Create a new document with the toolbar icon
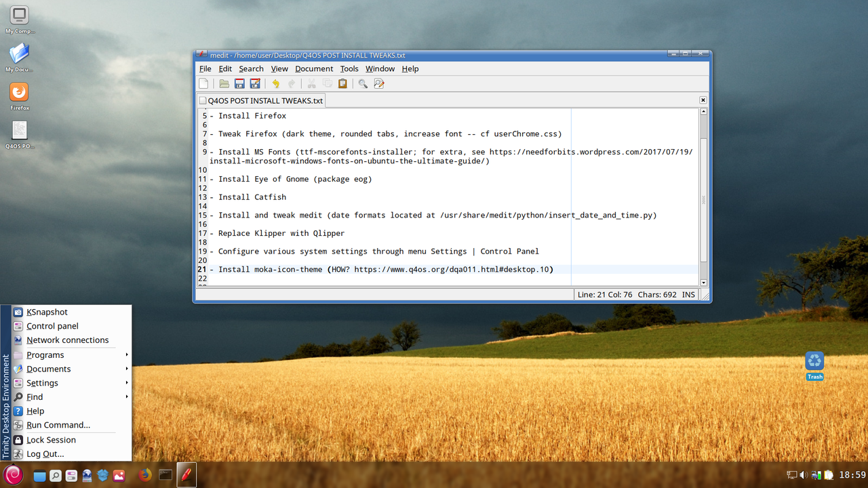This screenshot has height=488, width=868. (x=203, y=83)
